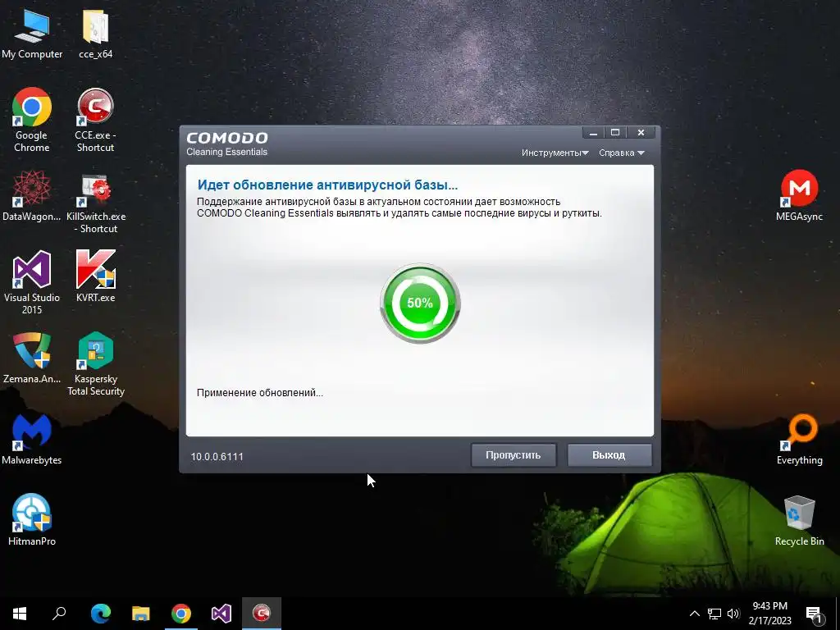Select the HitmanPro desktop icon

click(x=32, y=519)
